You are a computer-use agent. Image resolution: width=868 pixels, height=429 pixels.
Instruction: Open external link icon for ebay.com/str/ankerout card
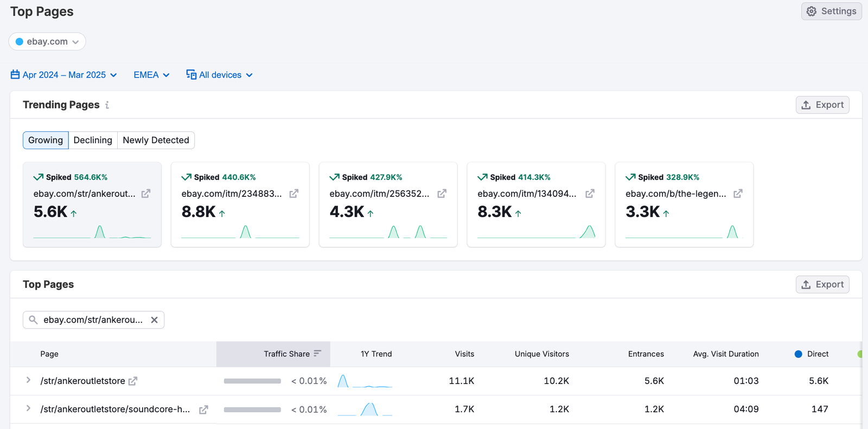pyautogui.click(x=146, y=194)
